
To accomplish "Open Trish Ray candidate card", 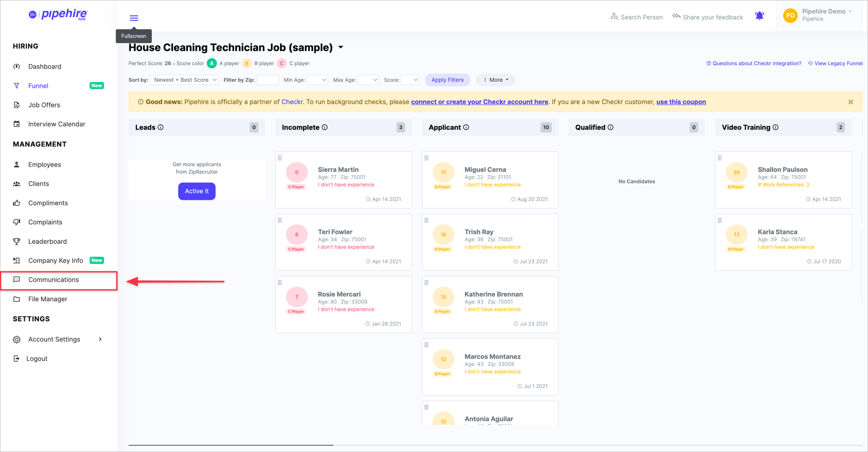I will coord(490,242).
